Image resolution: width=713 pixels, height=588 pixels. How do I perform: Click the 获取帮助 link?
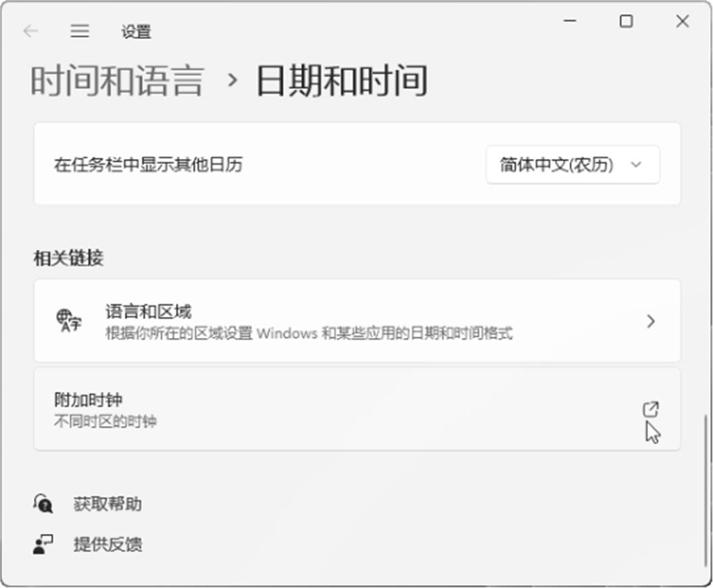point(107,504)
